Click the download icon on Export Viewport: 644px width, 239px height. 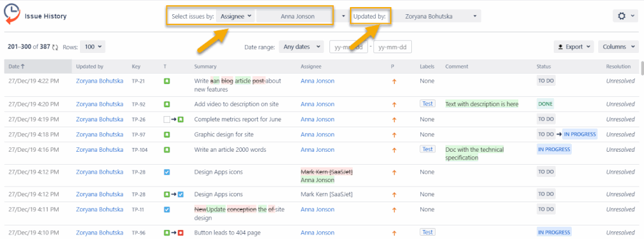pyautogui.click(x=561, y=47)
